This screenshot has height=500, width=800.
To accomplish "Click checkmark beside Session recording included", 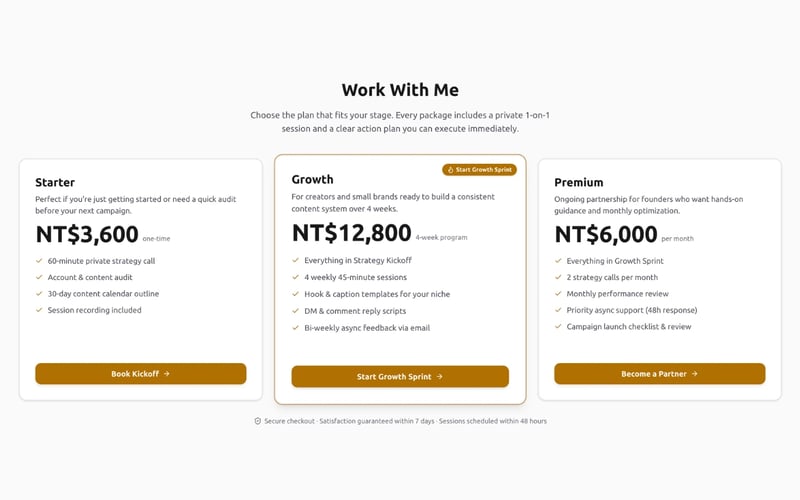I will [39, 310].
